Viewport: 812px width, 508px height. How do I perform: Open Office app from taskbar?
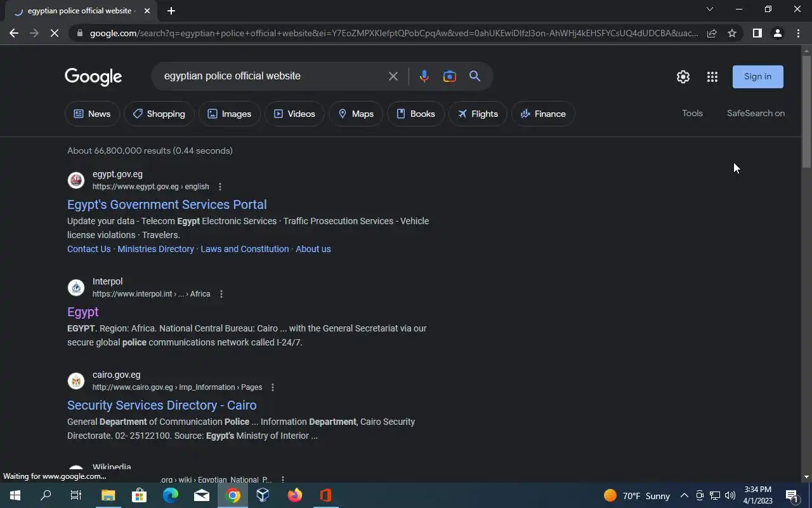click(x=325, y=495)
